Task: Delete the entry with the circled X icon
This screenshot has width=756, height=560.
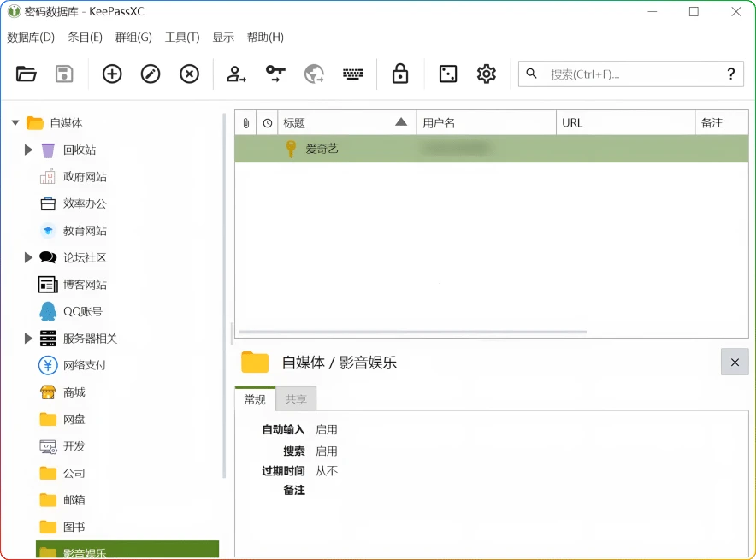Action: click(x=189, y=74)
